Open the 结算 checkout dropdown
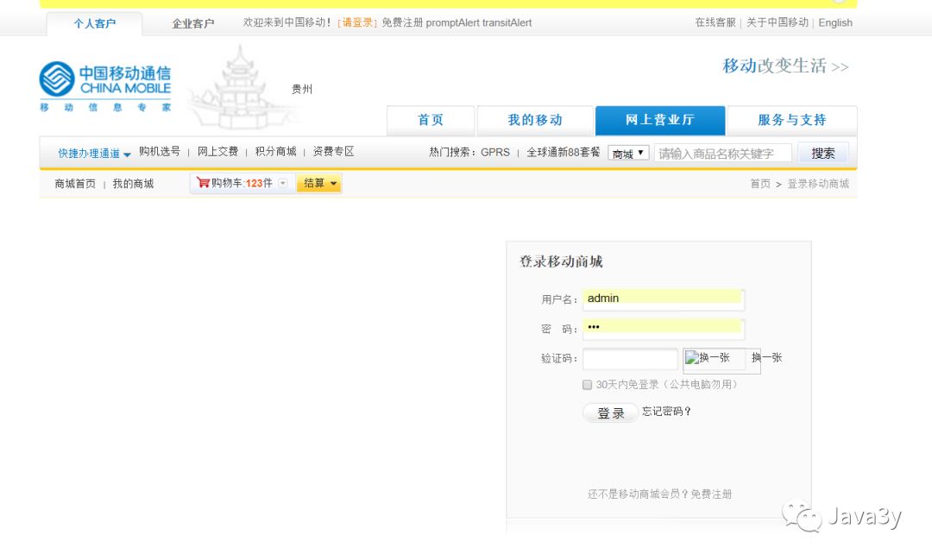Viewport: 932px width, 560px height. [x=319, y=183]
